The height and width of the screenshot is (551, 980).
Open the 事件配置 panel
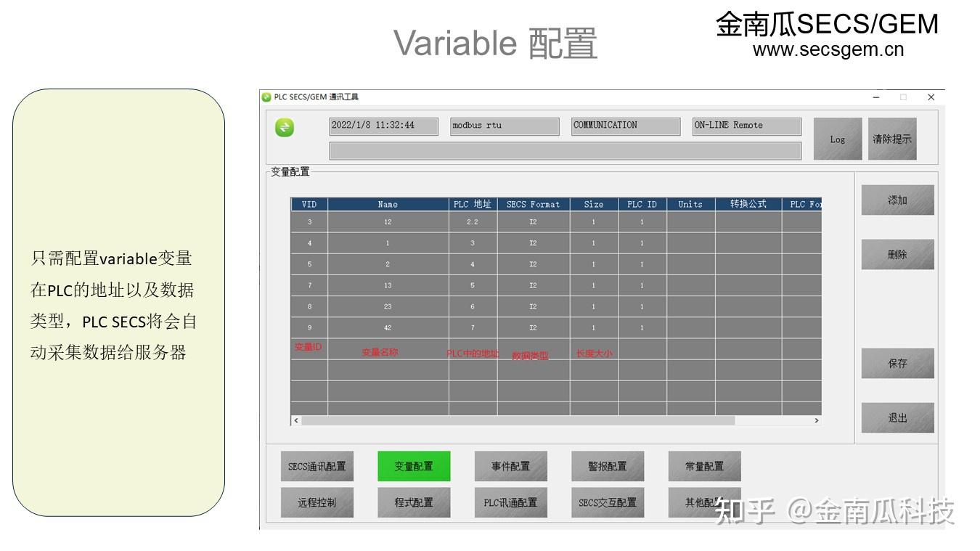(x=510, y=466)
